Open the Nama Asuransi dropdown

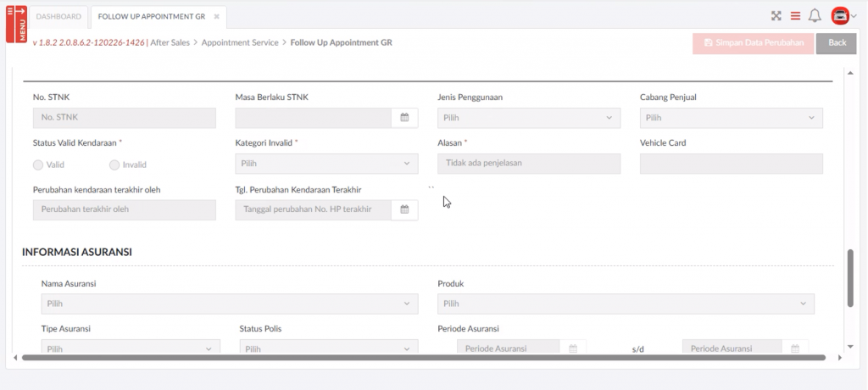(x=229, y=304)
